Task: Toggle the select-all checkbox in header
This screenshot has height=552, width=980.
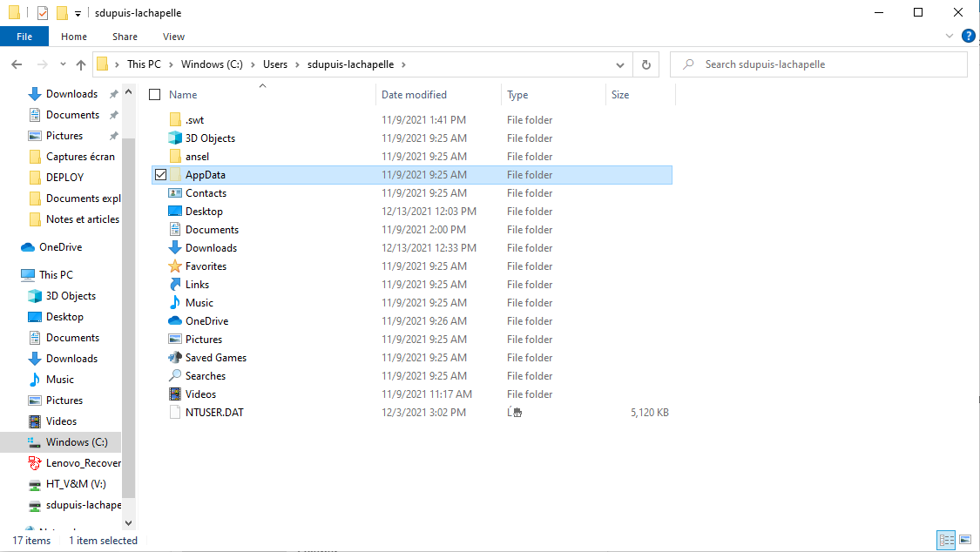Action: (155, 95)
